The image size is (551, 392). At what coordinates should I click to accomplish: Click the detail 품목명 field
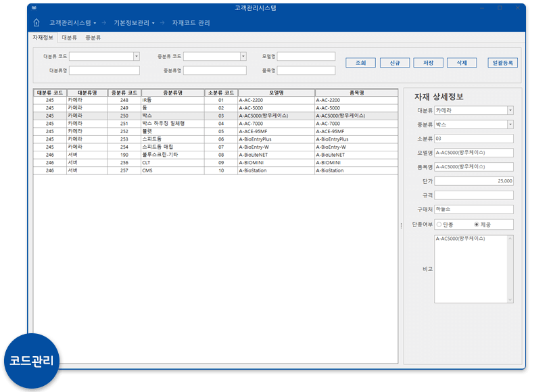pyautogui.click(x=474, y=167)
